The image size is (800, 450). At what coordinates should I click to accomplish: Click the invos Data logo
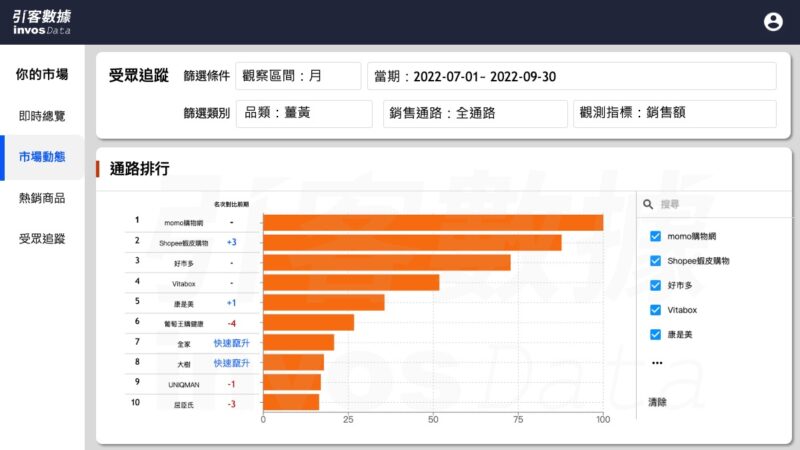coord(42,22)
